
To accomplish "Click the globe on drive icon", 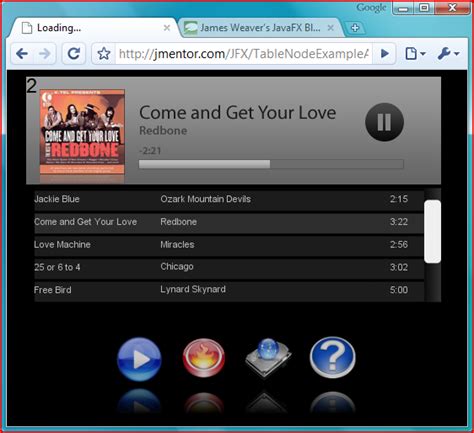I will pos(268,358).
